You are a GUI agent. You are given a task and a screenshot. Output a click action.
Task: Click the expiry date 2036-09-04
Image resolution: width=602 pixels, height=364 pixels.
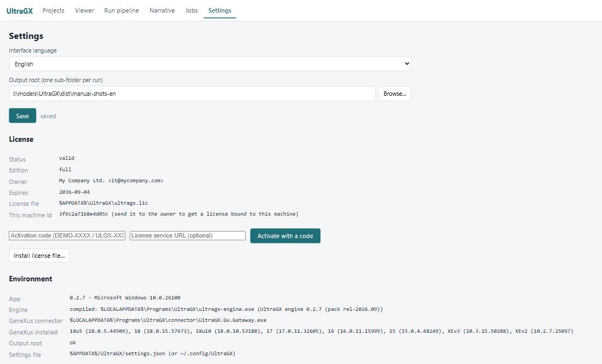pyautogui.click(x=74, y=192)
